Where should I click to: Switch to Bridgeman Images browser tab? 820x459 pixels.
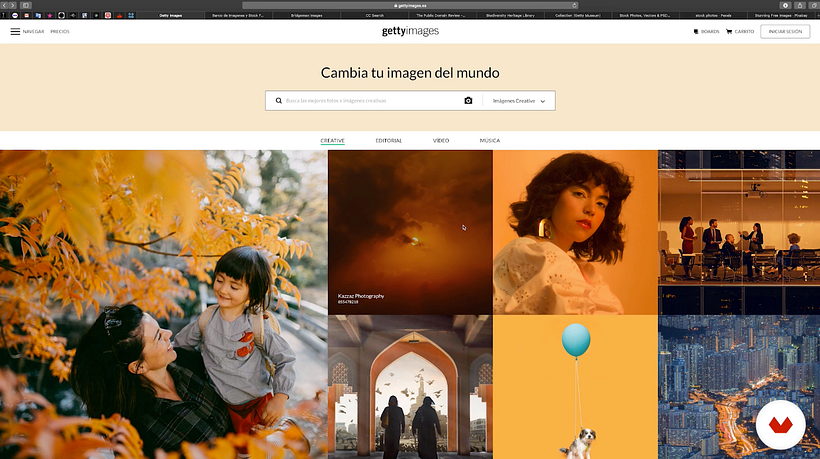tap(306, 16)
